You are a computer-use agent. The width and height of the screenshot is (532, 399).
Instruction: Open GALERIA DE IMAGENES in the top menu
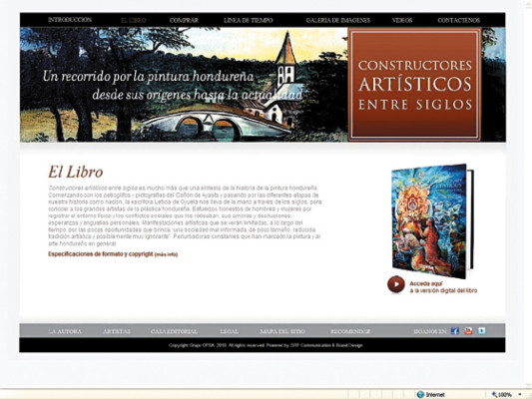(x=338, y=20)
